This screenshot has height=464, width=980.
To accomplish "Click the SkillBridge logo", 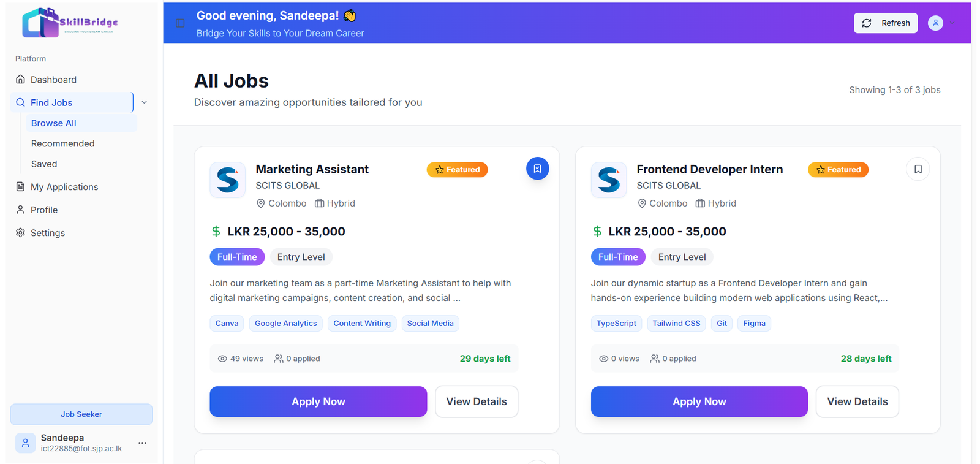I will [70, 23].
